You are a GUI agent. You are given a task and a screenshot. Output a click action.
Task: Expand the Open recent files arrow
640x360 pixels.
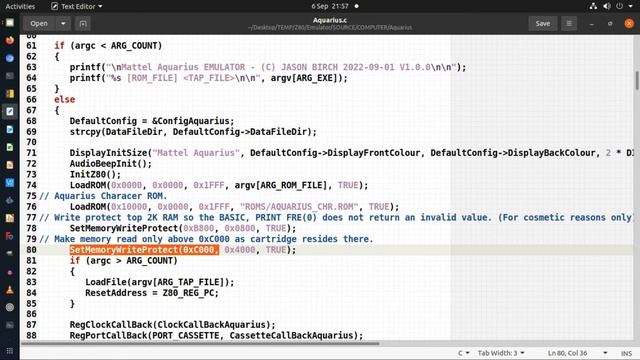[63, 24]
